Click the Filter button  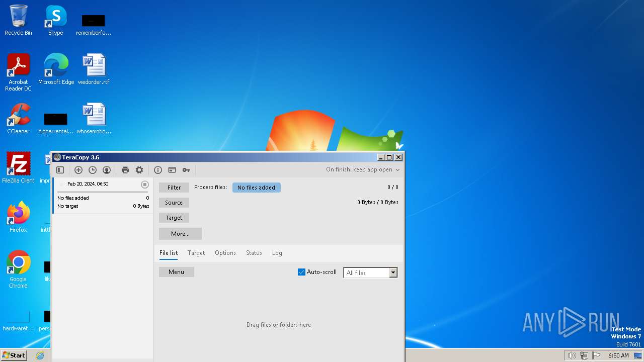(174, 188)
